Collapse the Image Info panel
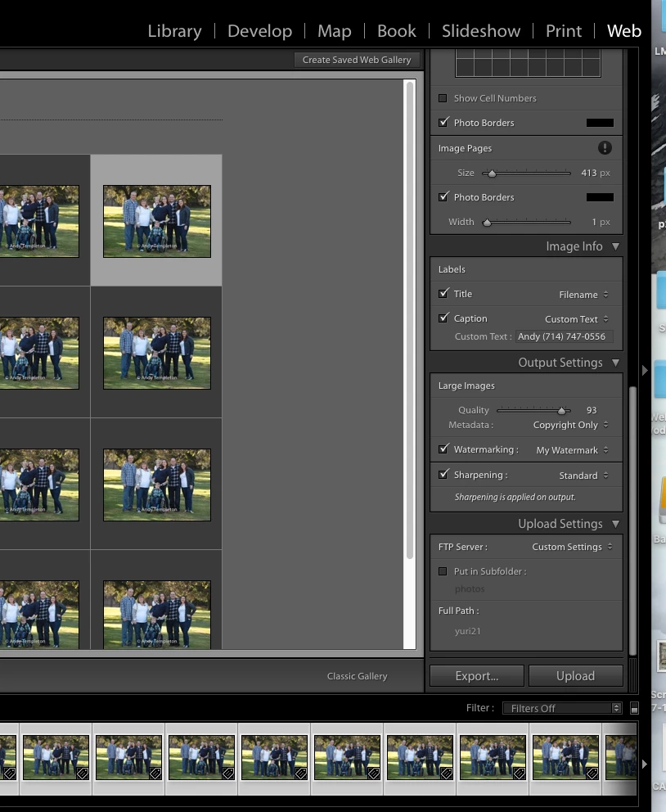The height and width of the screenshot is (812, 666). pos(615,246)
